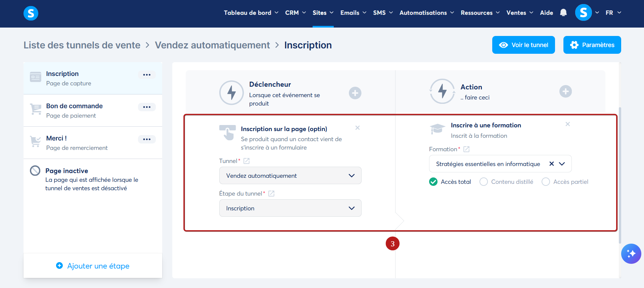644x288 pixels.
Task: Open Ressources menu
Action: click(480, 13)
